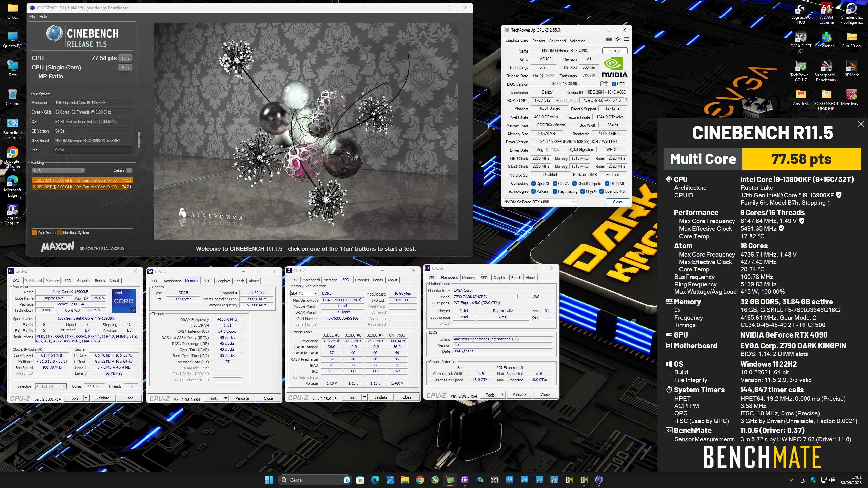
Task: Open the GPU selection dropdown in GPU-Z
Action: click(x=539, y=202)
